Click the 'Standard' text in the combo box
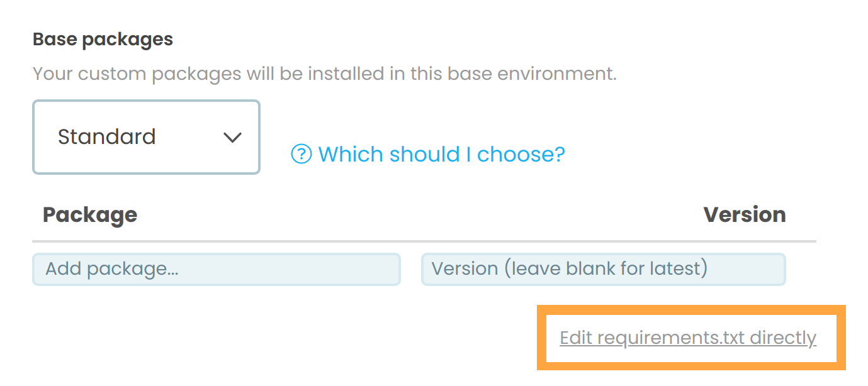The image size is (868, 386). pos(106,137)
